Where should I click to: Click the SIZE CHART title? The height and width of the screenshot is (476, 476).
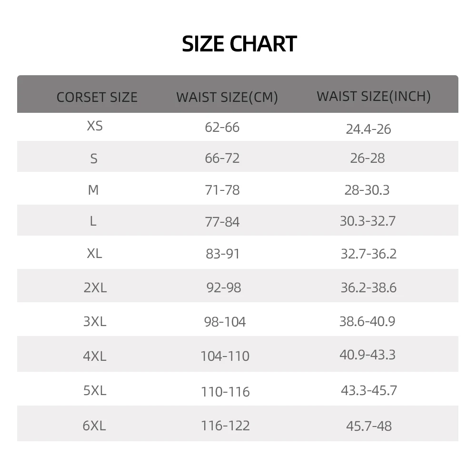point(239,44)
